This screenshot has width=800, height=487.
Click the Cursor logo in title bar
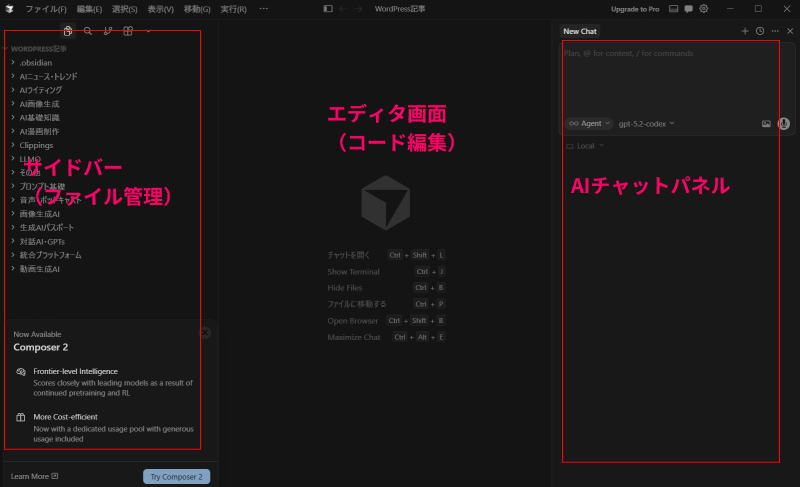pyautogui.click(x=9, y=9)
